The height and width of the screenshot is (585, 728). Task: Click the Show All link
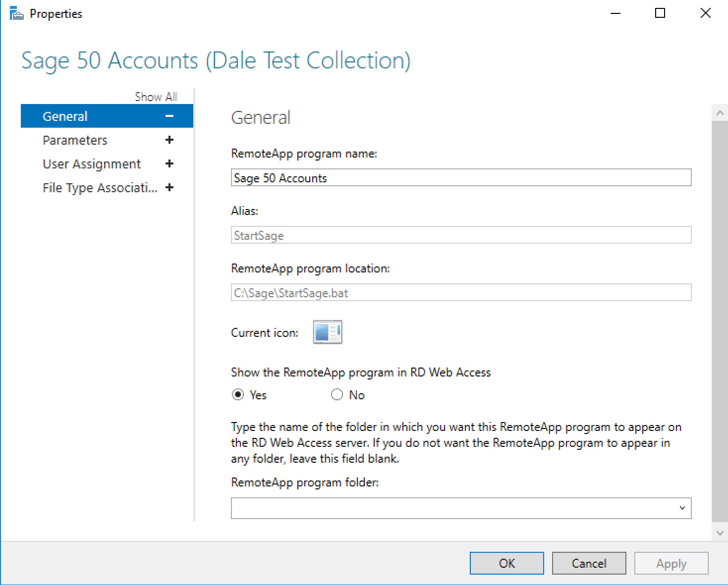click(156, 97)
